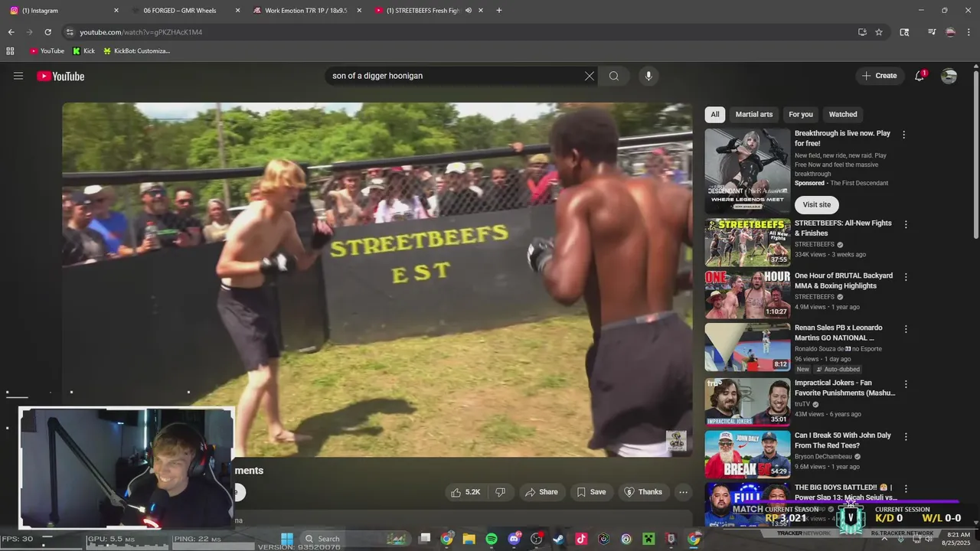Click the Share button
980x551 pixels.
[x=541, y=492]
